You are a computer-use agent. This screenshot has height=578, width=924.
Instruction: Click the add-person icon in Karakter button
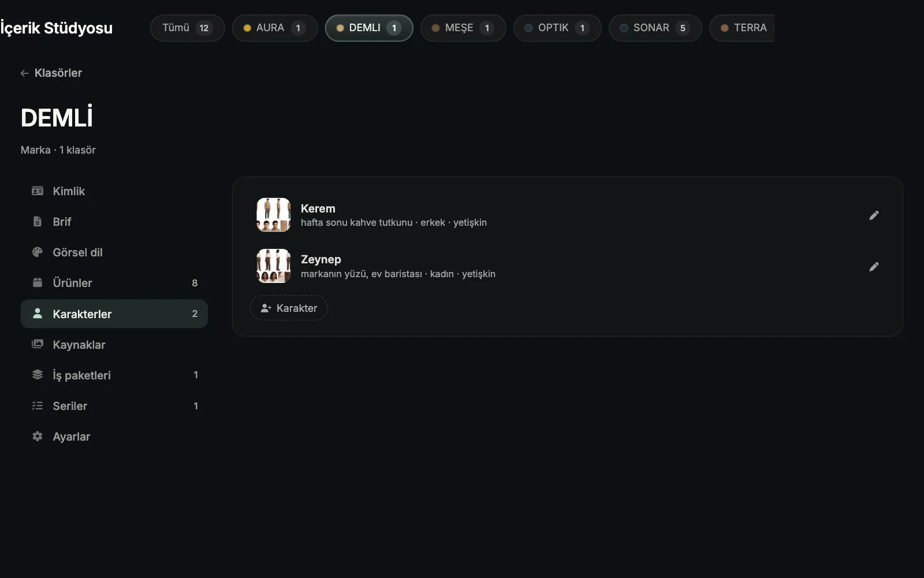pyautogui.click(x=266, y=308)
